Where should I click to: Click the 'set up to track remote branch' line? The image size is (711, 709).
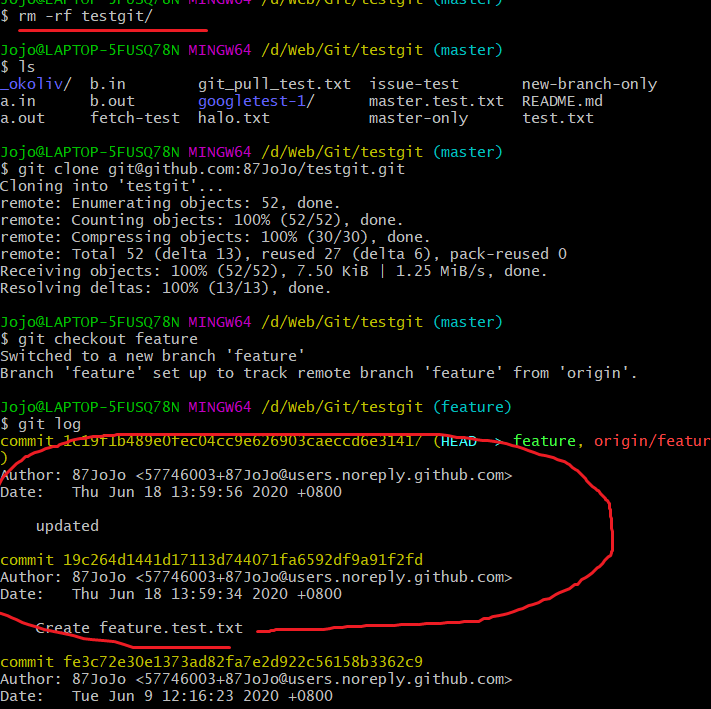319,373
